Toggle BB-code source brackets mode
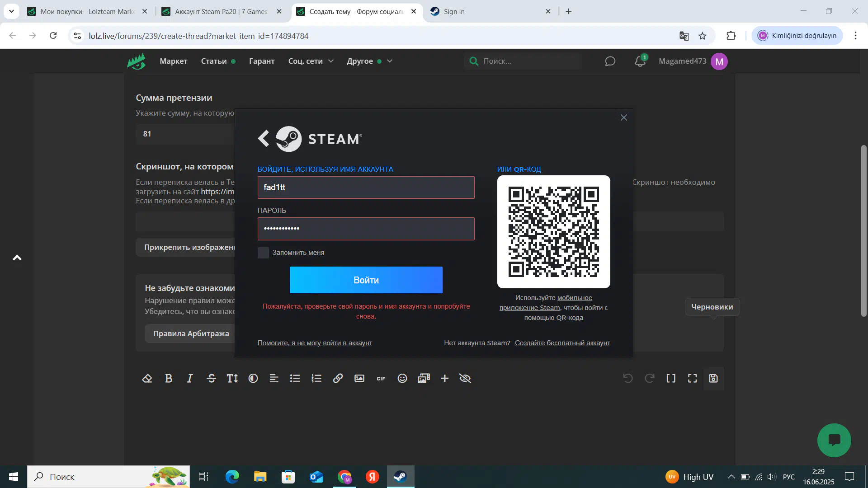Screen dimensions: 868x488 (x=671, y=379)
